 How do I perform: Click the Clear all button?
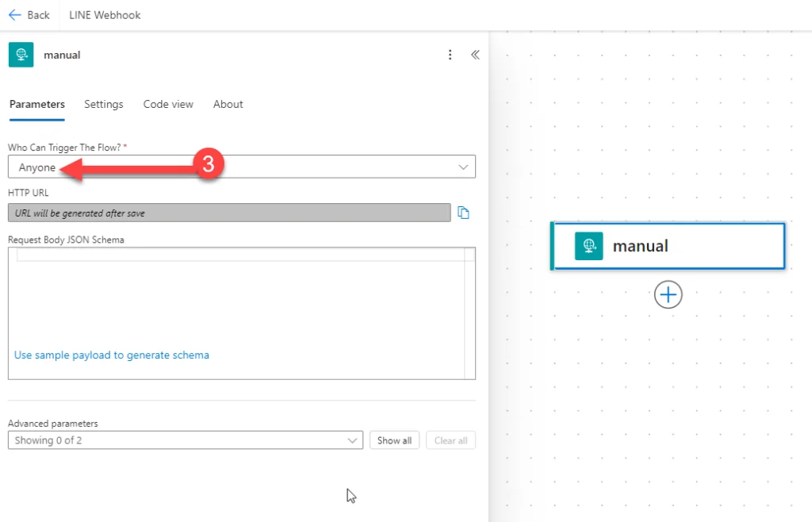pyautogui.click(x=450, y=440)
